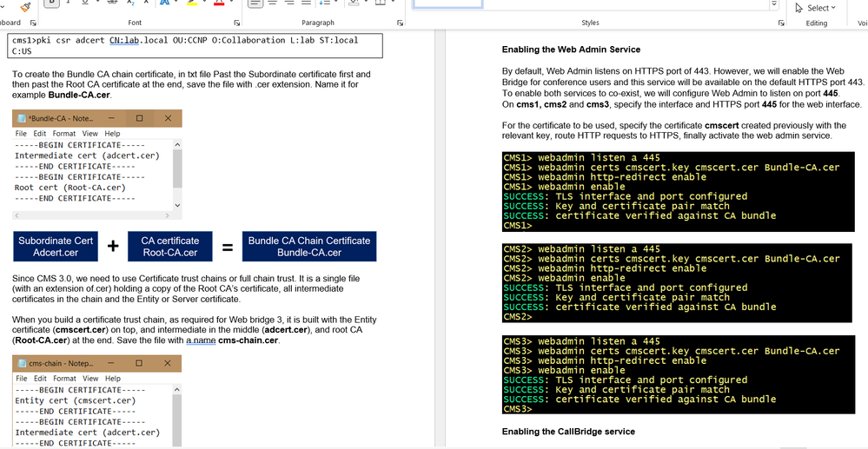Screen dimensions: 868x449
Task: Open line and paragraph spacing options
Action: [x=323, y=3]
